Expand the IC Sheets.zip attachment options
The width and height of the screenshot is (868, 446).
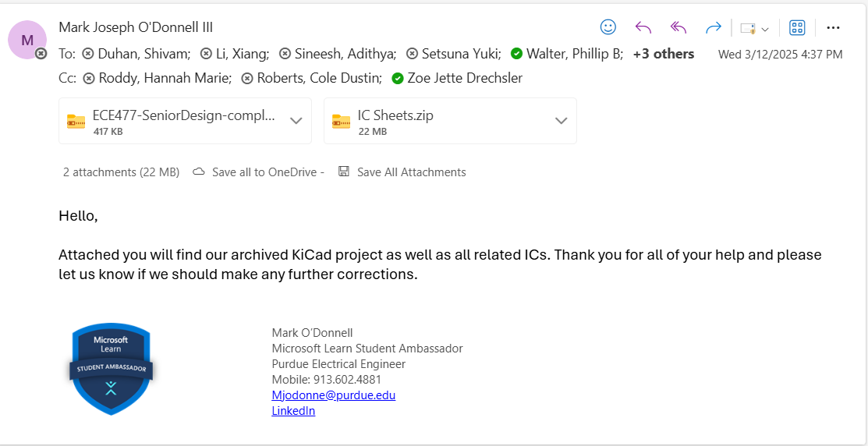coord(561,121)
